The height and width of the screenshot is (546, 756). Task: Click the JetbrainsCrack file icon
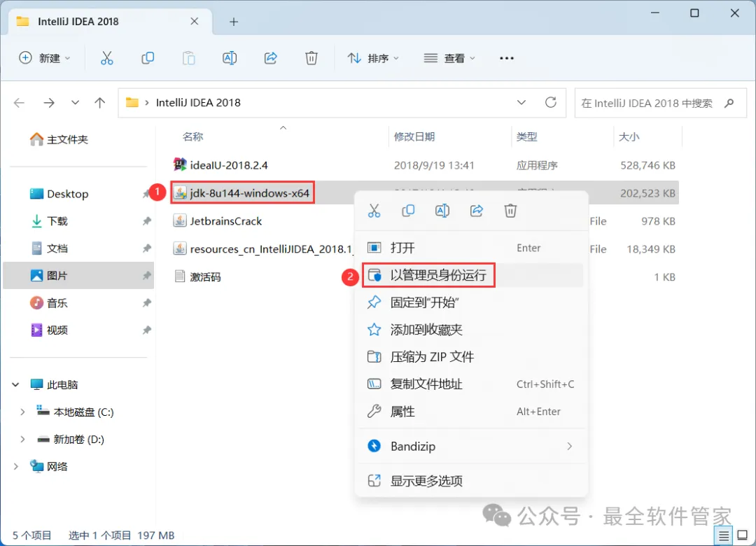click(180, 221)
